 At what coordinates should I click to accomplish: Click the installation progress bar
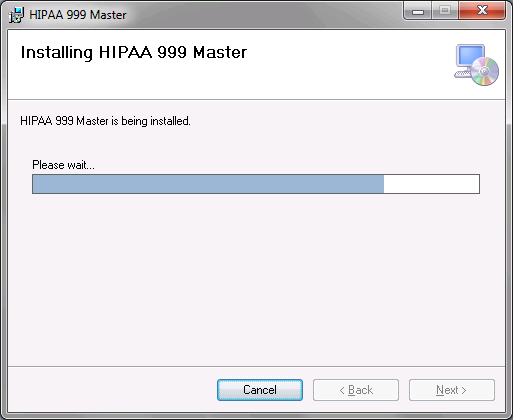tap(256, 184)
